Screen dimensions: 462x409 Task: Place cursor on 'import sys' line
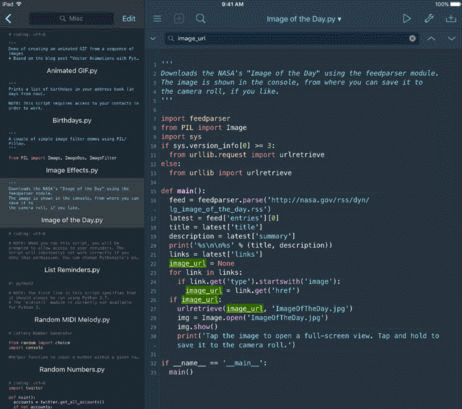181,137
